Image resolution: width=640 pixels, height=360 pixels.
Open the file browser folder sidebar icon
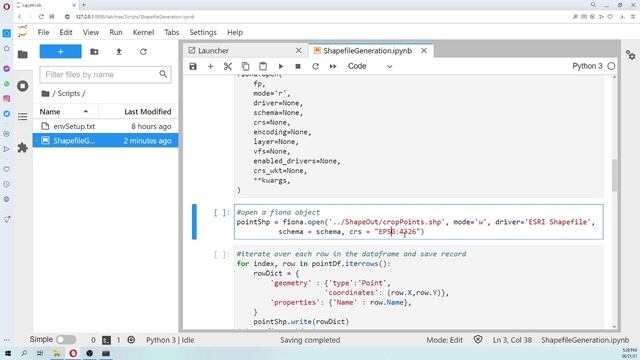point(22,55)
